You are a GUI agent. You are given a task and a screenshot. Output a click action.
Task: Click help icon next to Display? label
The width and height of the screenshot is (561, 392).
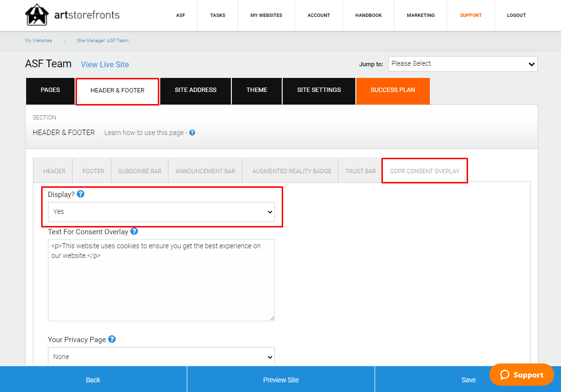[x=80, y=194]
